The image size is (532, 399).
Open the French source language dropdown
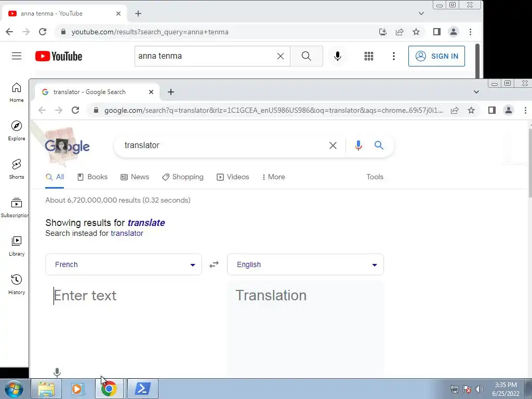(x=124, y=264)
